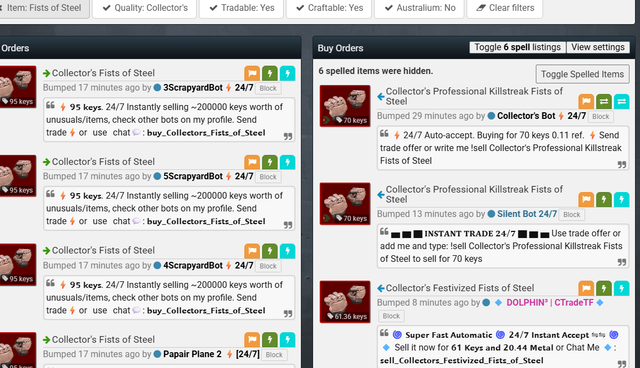Click the Item: Fists of Steel filter

(x=43, y=8)
